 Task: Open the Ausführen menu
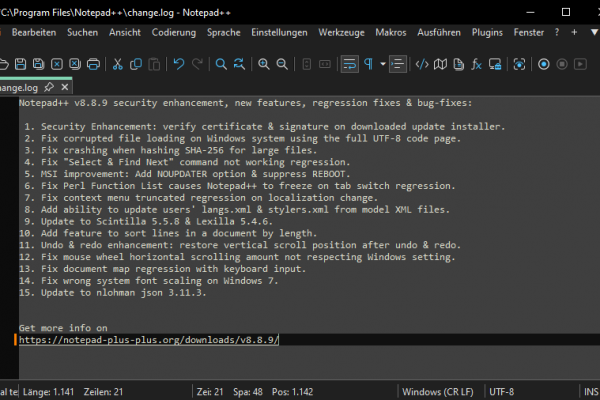tap(439, 33)
